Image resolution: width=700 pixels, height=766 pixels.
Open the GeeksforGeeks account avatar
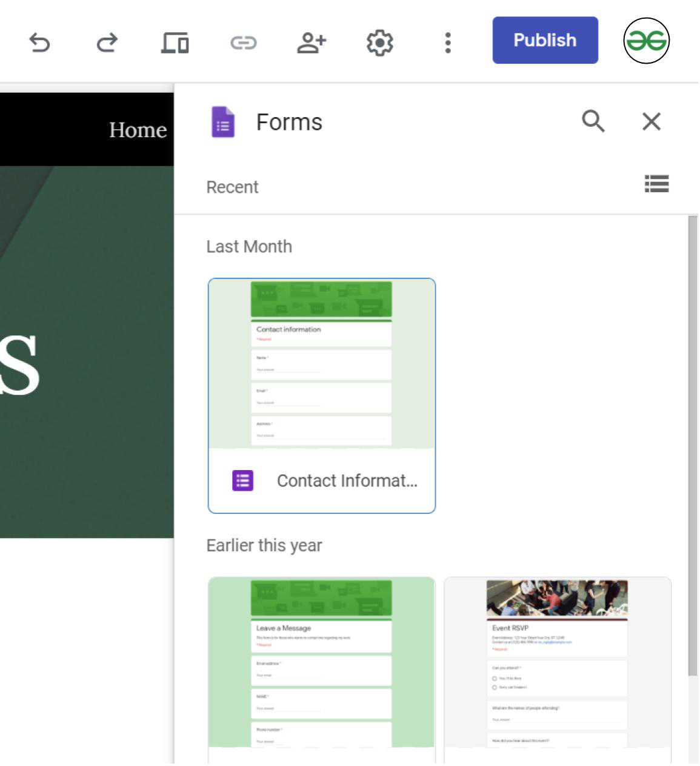[646, 41]
